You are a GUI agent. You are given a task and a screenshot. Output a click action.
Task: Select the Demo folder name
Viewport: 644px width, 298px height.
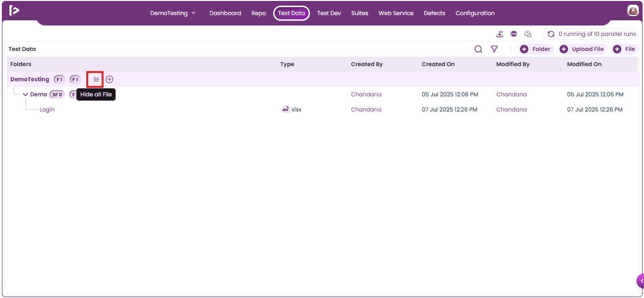pyautogui.click(x=39, y=94)
